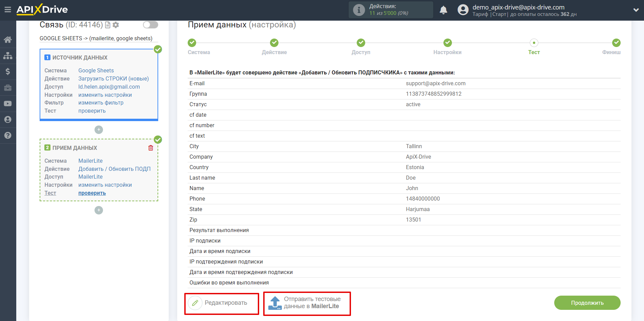This screenshot has width=644, height=321.
Task: Open help question icon in sidebar
Action: pyautogui.click(x=8, y=135)
